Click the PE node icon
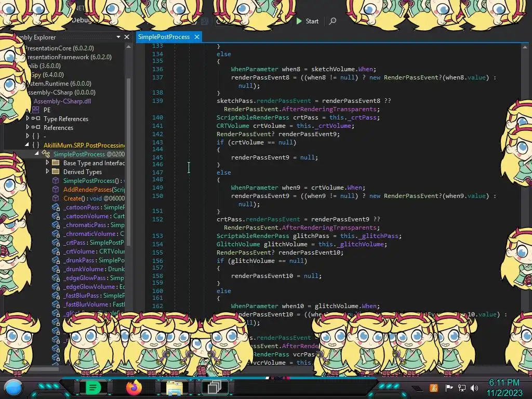The width and height of the screenshot is (532, 399). coord(35,110)
